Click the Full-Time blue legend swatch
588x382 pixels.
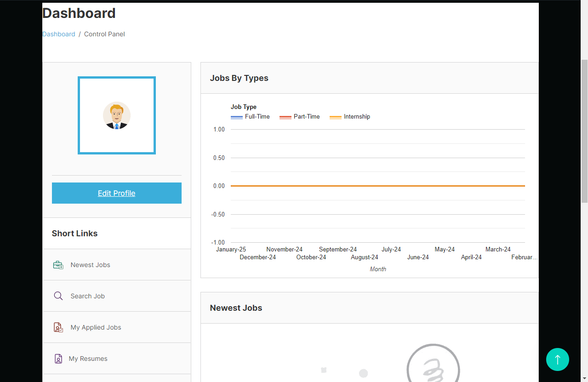tap(236, 117)
